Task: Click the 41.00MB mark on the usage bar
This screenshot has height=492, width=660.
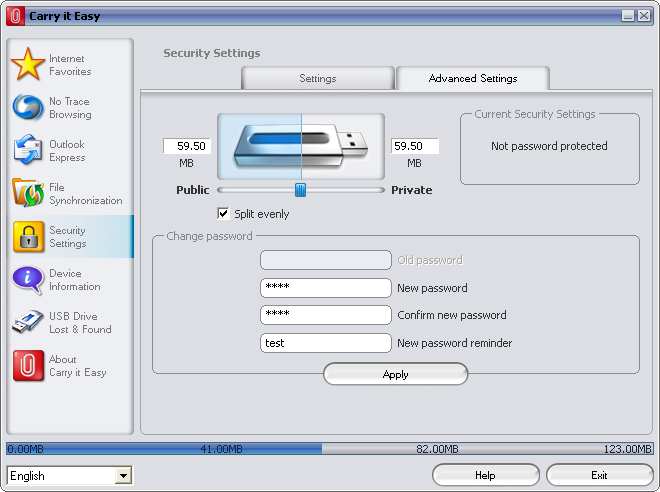Action: pos(221,449)
